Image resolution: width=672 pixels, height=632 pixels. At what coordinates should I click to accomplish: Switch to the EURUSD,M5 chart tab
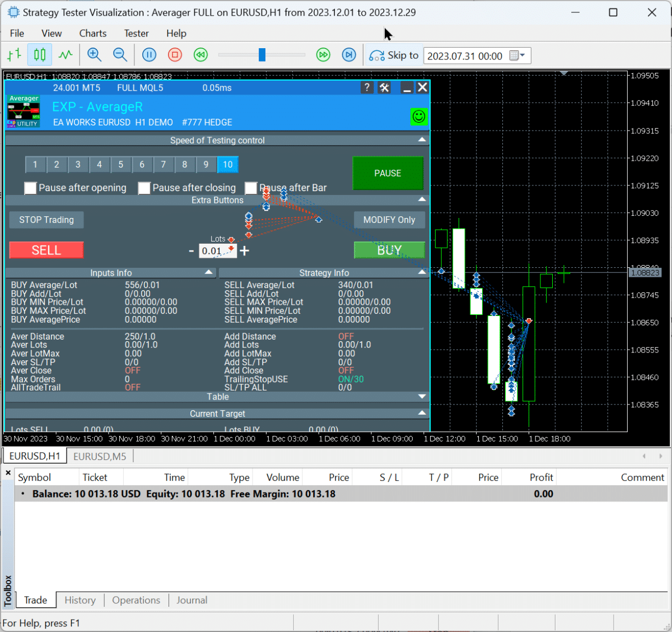tap(100, 457)
